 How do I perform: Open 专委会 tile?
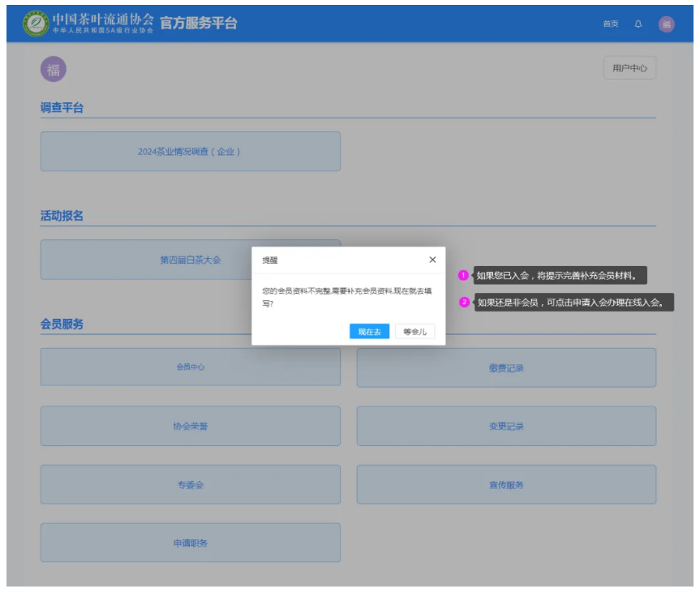point(190,485)
